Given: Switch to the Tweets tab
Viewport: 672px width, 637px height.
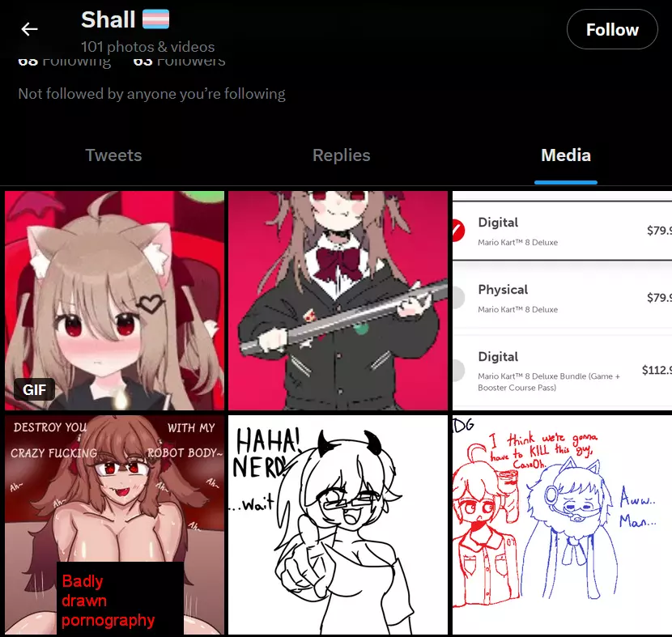Looking at the screenshot, I should click(113, 155).
